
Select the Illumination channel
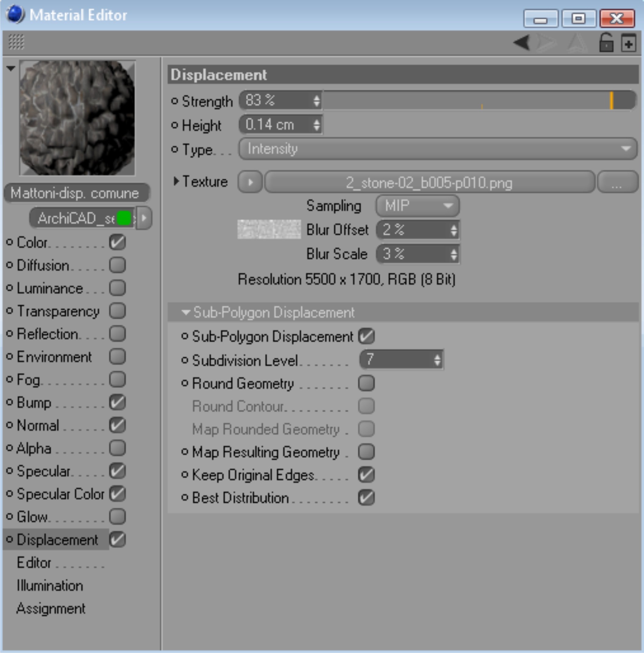point(50,585)
